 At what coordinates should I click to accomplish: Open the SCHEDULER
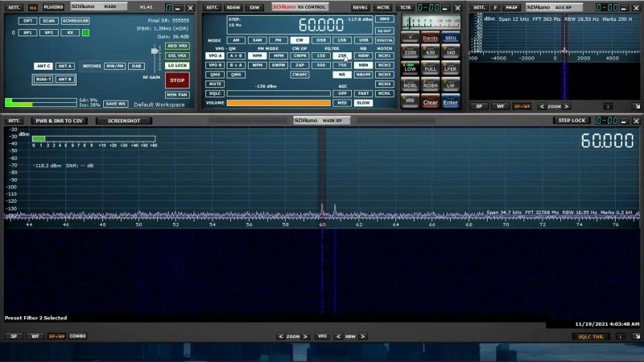75,21
